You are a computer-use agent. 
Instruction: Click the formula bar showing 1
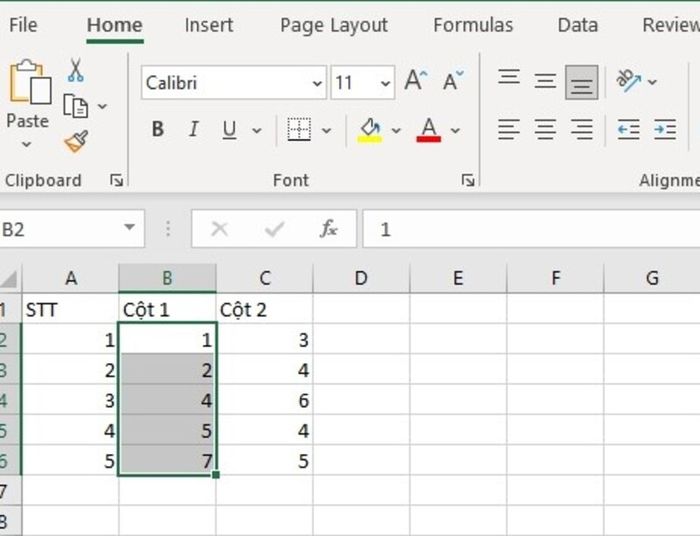point(531,229)
